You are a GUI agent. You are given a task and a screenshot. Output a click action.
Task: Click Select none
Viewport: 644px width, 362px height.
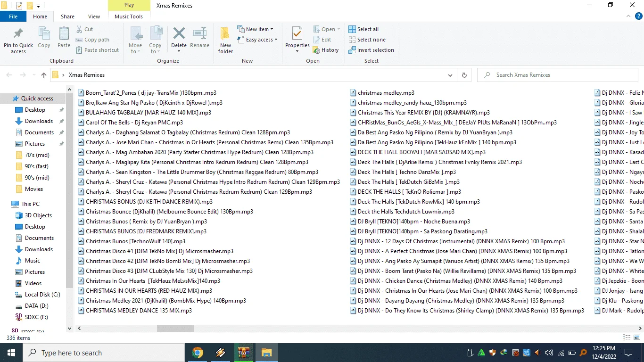pos(367,40)
